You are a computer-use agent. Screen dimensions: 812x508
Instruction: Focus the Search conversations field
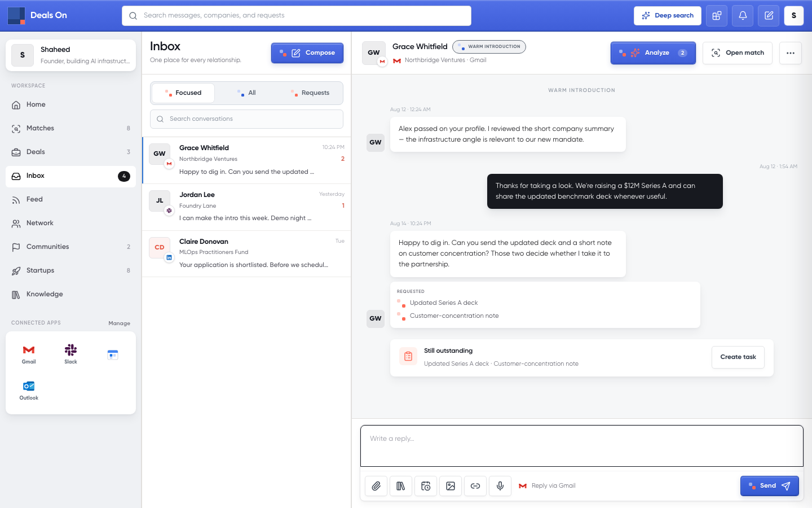(x=246, y=119)
